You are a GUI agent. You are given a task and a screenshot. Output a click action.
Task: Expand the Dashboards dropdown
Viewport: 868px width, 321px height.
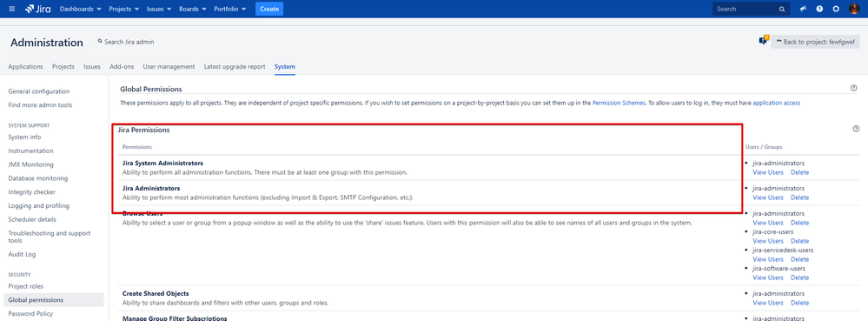[80, 9]
